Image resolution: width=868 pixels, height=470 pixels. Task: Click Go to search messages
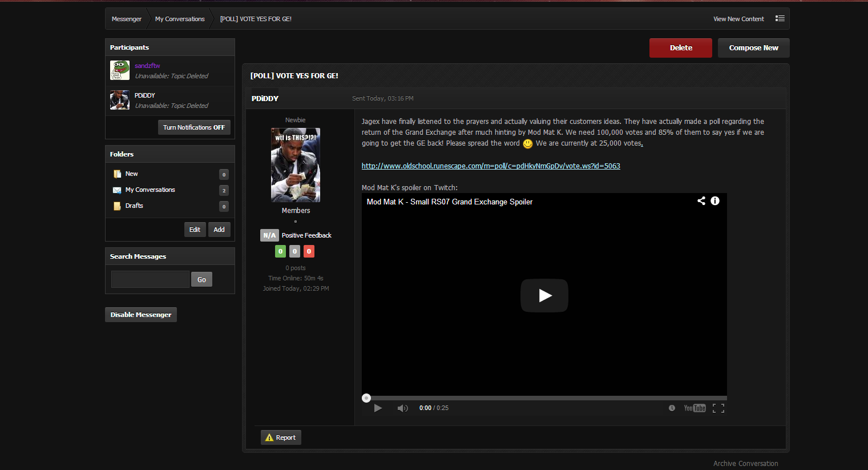point(201,279)
